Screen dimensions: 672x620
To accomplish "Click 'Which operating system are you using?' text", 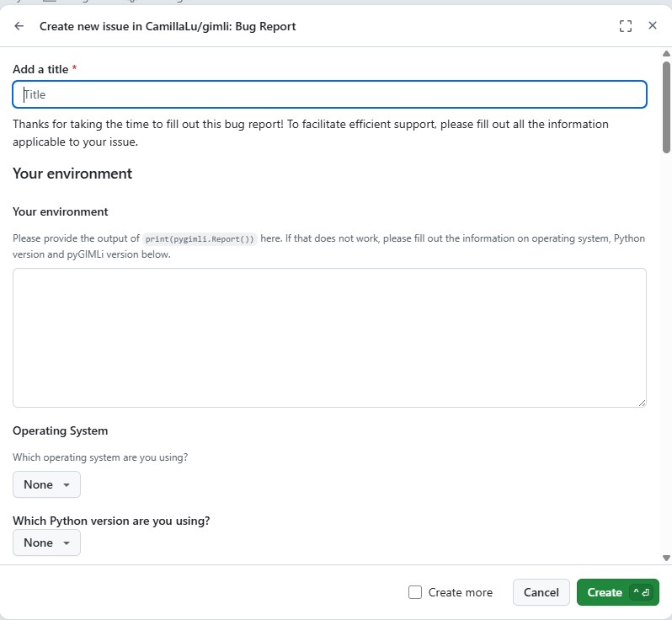I will pyautogui.click(x=100, y=457).
